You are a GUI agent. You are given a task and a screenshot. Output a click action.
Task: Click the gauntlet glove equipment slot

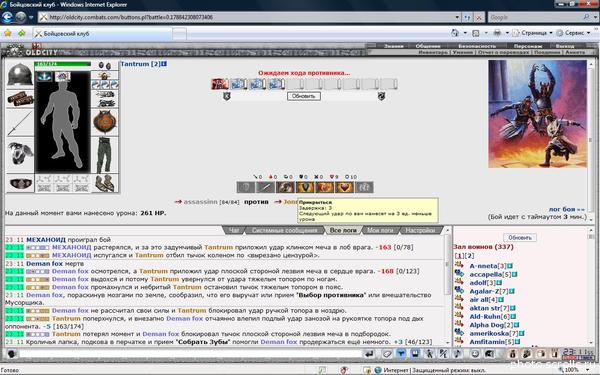pyautogui.click(x=20, y=155)
